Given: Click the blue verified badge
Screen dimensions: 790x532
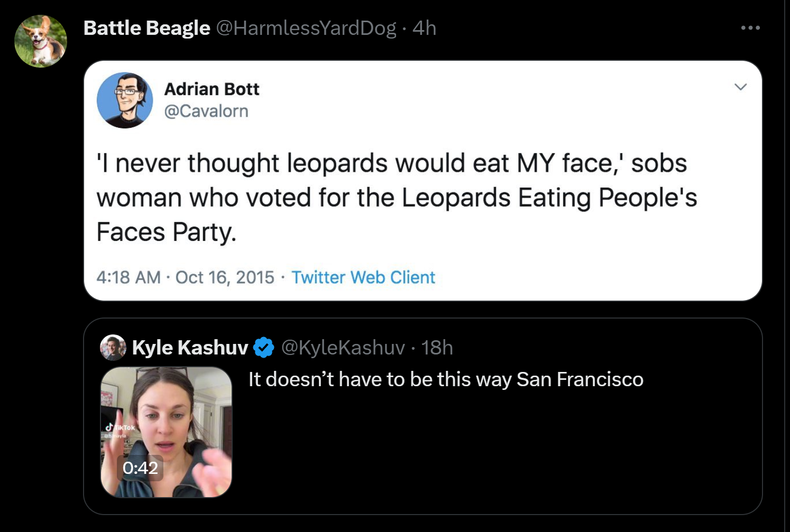Looking at the screenshot, I should coord(264,348).
